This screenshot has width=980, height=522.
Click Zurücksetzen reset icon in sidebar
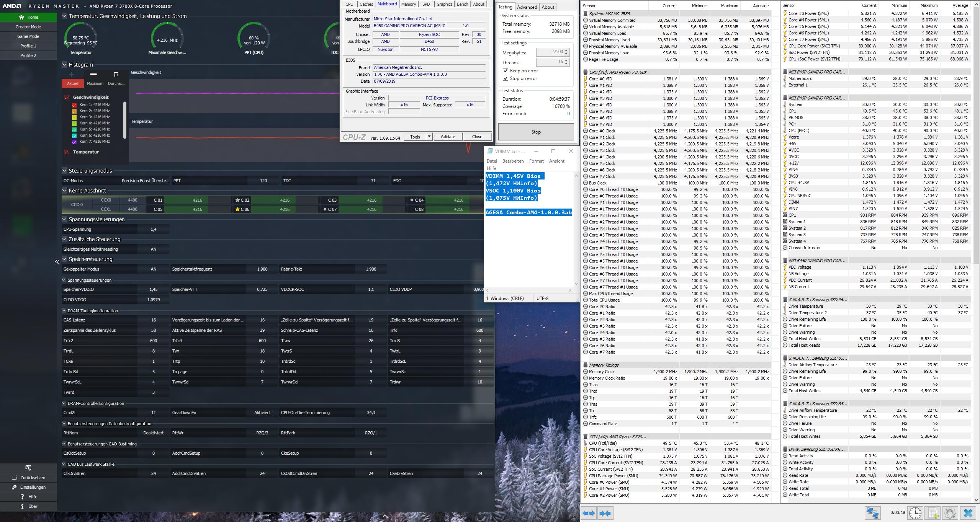[15, 478]
